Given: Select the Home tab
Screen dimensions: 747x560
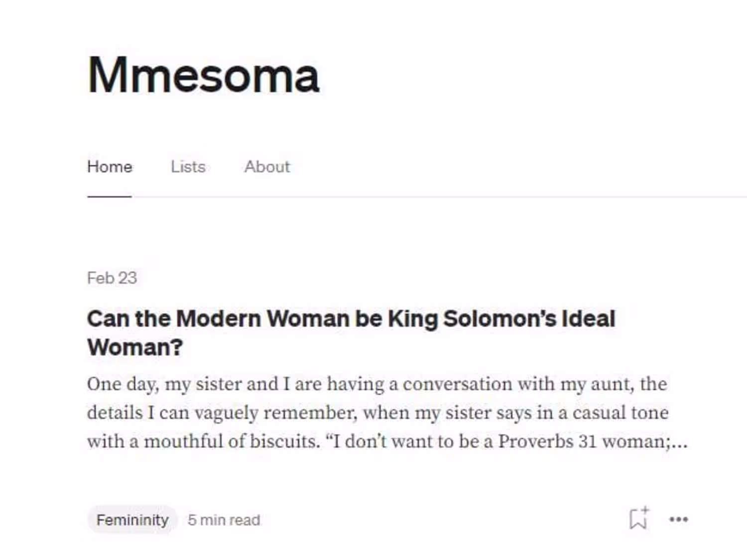Looking at the screenshot, I should [x=110, y=167].
